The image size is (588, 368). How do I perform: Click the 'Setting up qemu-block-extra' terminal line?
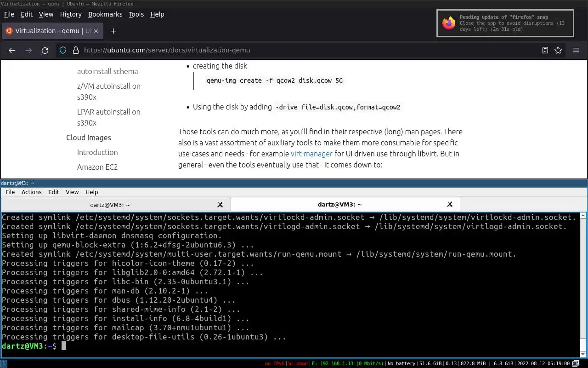pos(128,245)
